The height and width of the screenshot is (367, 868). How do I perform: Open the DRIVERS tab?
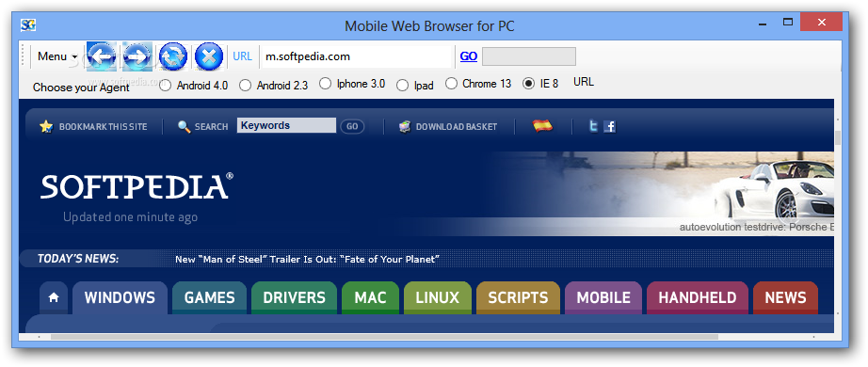(294, 297)
